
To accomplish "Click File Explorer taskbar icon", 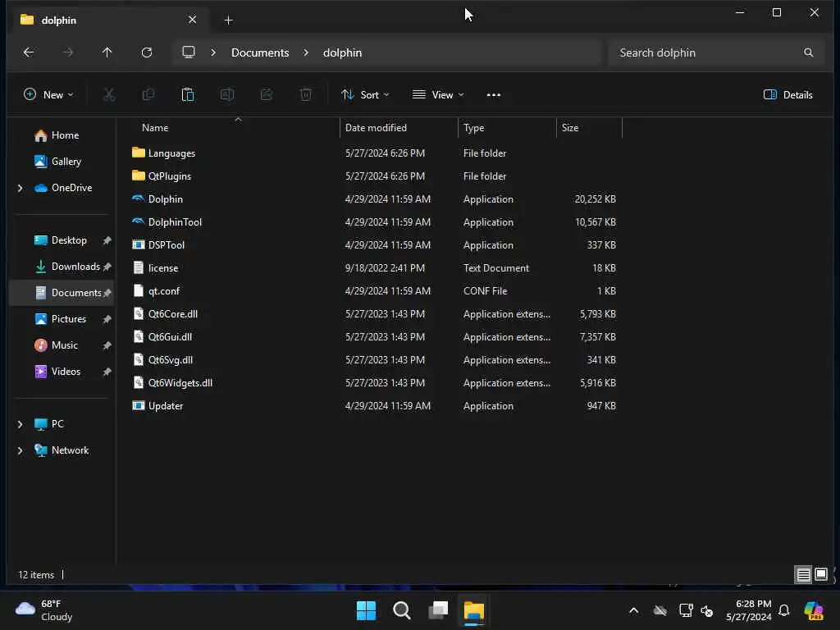I will point(473,610).
